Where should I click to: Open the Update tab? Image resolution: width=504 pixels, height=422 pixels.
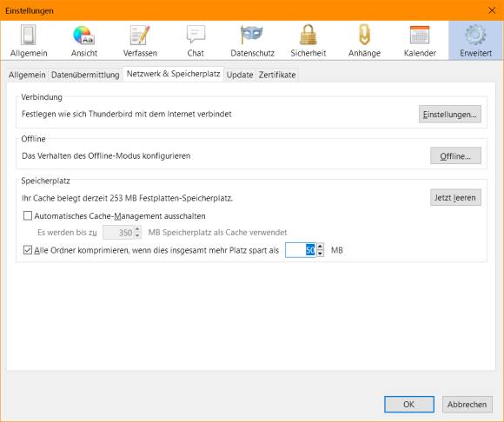click(x=240, y=75)
